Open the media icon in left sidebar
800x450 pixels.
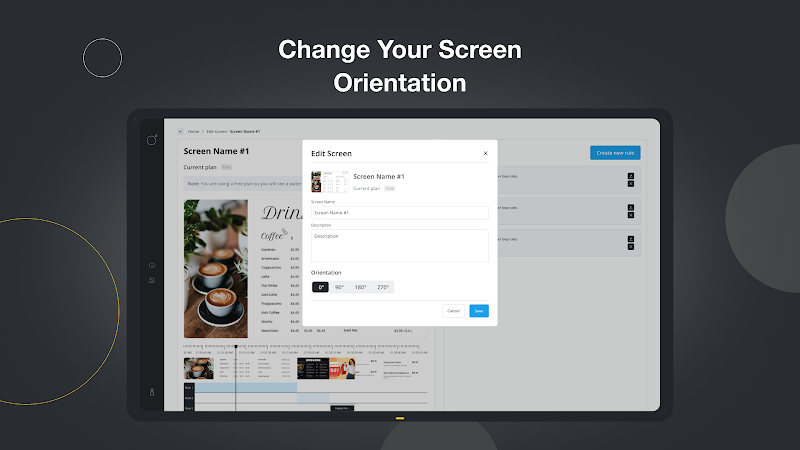152,281
